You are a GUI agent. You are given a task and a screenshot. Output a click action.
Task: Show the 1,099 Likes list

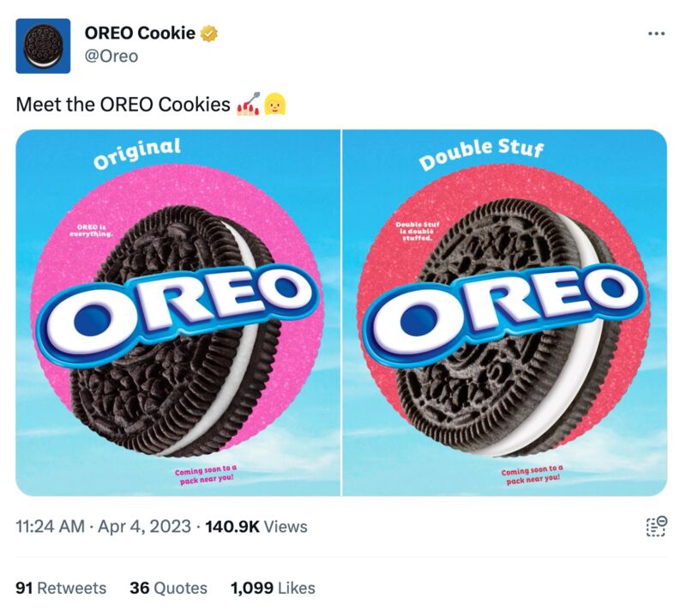tap(273, 589)
